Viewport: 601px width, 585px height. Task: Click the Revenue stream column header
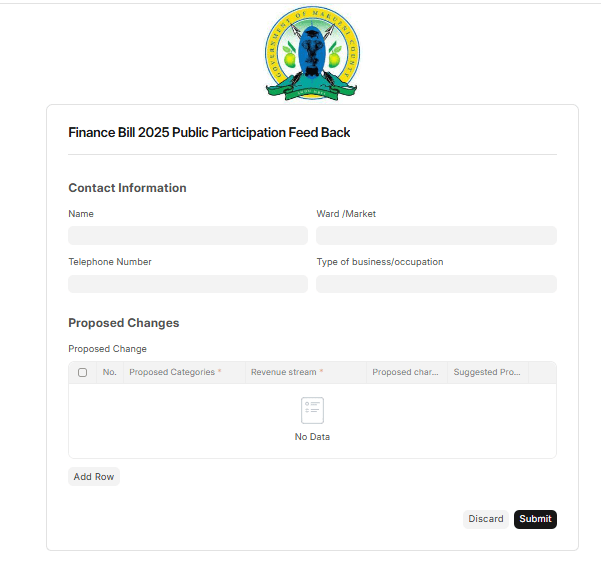click(306, 372)
